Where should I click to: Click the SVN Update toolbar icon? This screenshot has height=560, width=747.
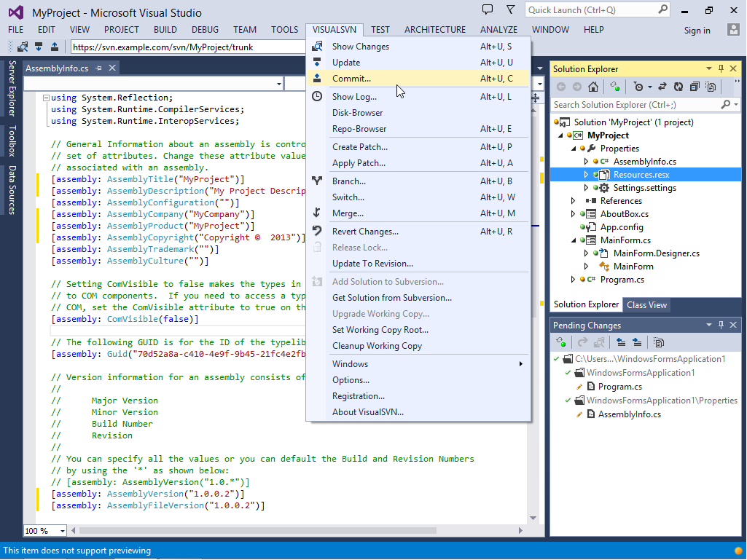click(x=39, y=47)
